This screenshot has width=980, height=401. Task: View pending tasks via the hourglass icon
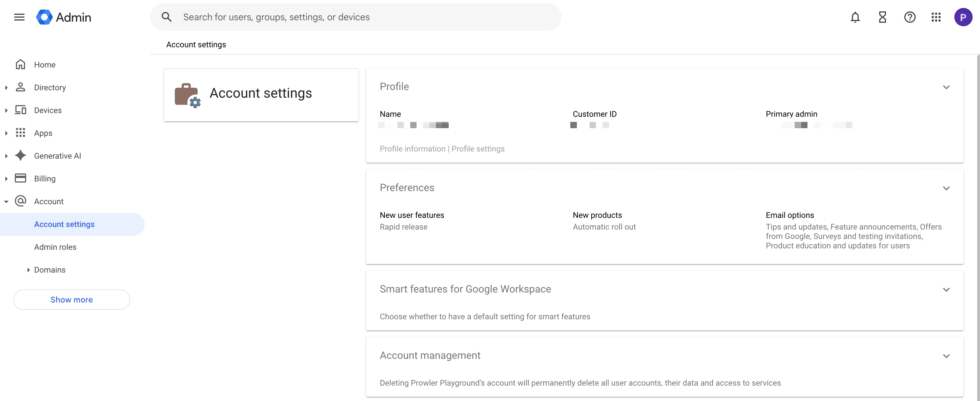[882, 17]
